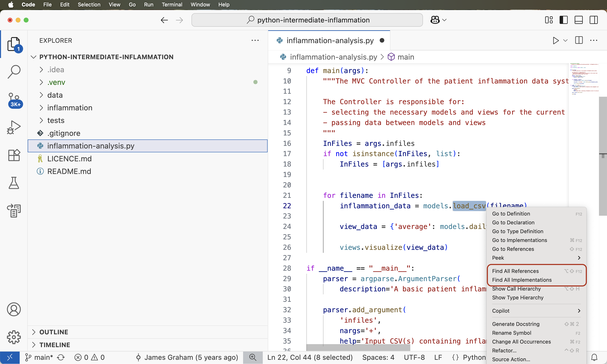Toggle the secondary side bar

coord(594,20)
